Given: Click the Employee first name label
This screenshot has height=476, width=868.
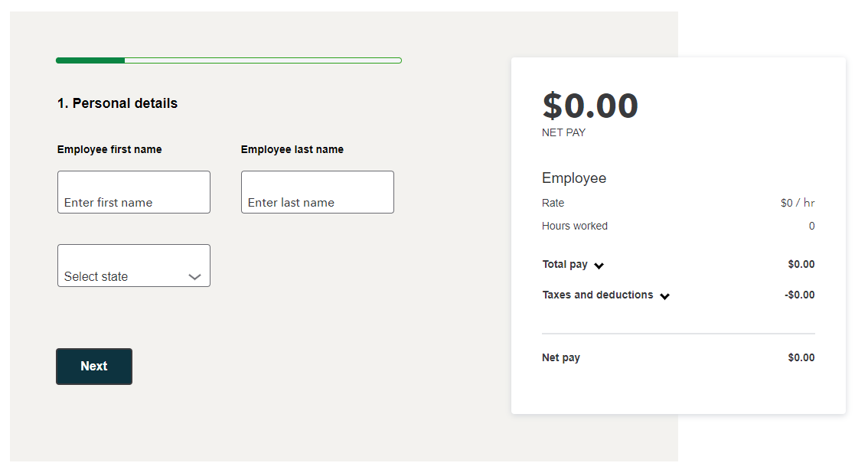Looking at the screenshot, I should click(109, 149).
